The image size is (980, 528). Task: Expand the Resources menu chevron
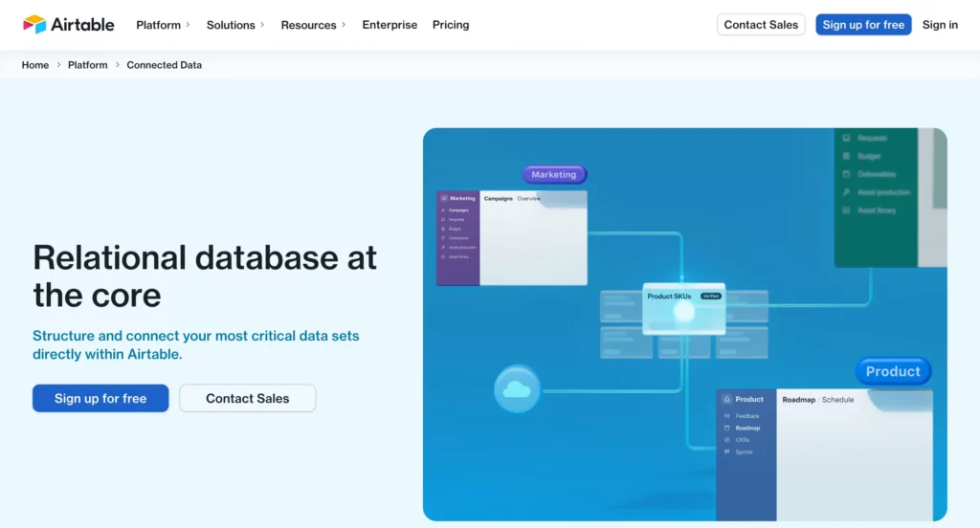pos(344,25)
